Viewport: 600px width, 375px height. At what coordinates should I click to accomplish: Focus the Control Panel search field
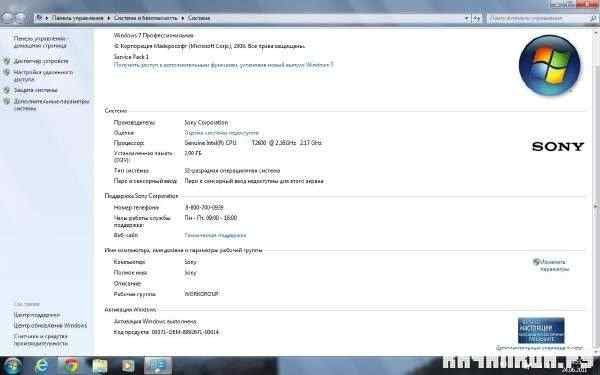tap(539, 18)
